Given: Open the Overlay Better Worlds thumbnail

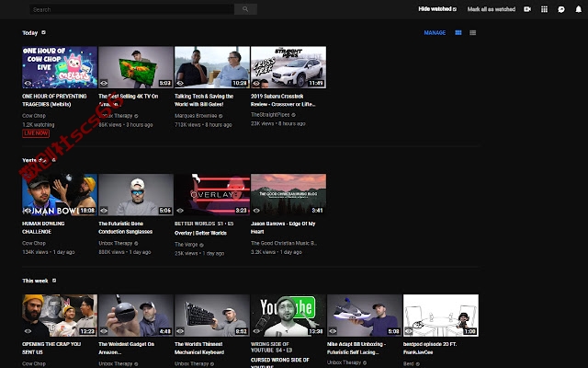Looking at the screenshot, I should point(212,194).
